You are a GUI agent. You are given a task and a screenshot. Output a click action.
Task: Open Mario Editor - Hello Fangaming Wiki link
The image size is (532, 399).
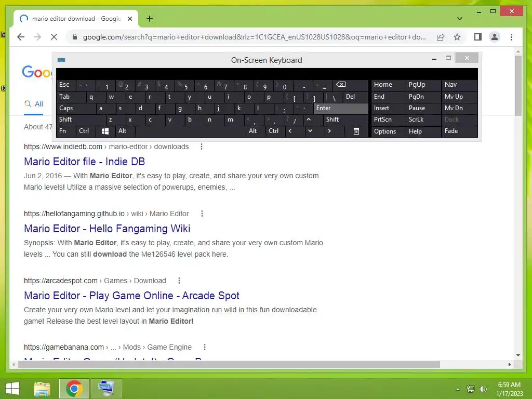click(x=107, y=229)
